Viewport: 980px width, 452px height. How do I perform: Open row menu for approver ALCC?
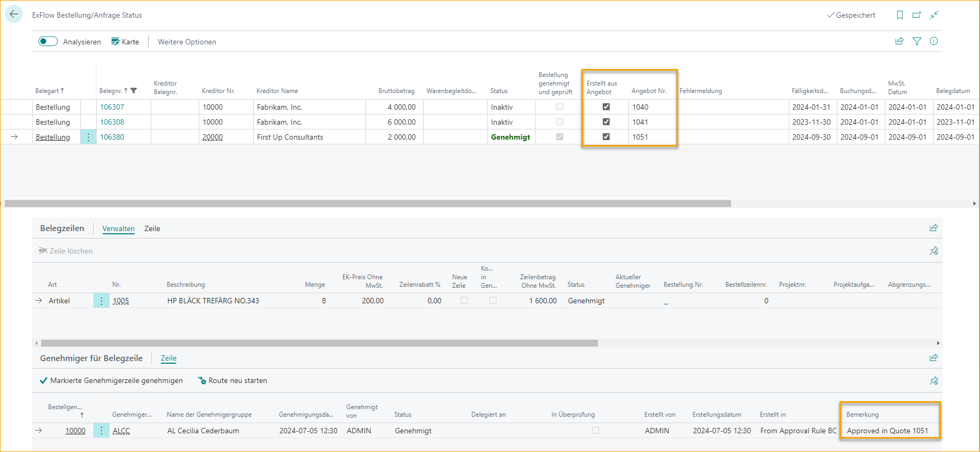pos(101,431)
